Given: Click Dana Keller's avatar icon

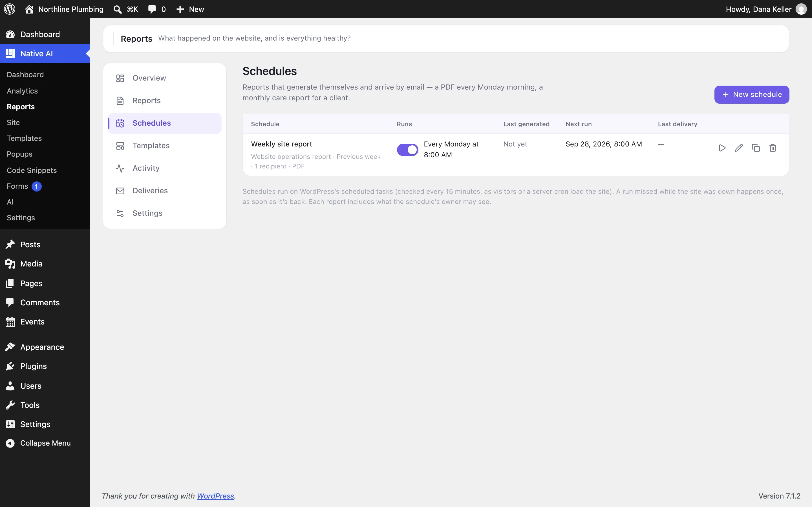Looking at the screenshot, I should 801,9.
